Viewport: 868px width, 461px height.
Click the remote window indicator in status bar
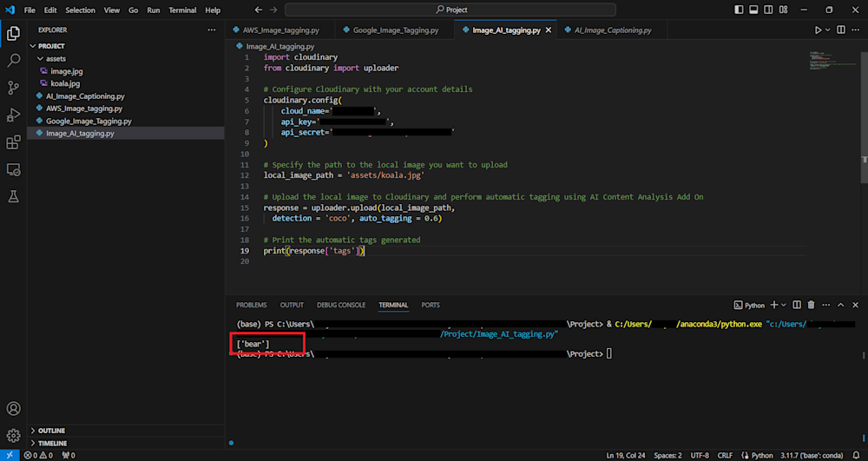tap(10, 456)
